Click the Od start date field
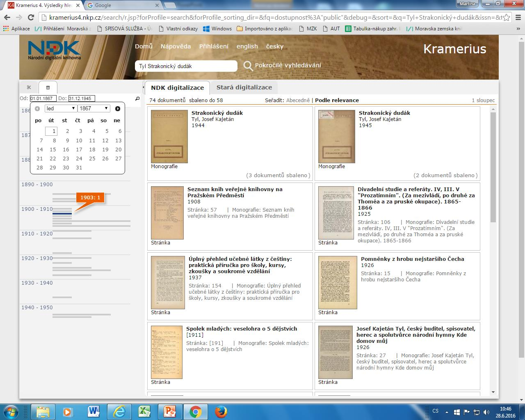The height and width of the screenshot is (420, 525). (x=43, y=98)
